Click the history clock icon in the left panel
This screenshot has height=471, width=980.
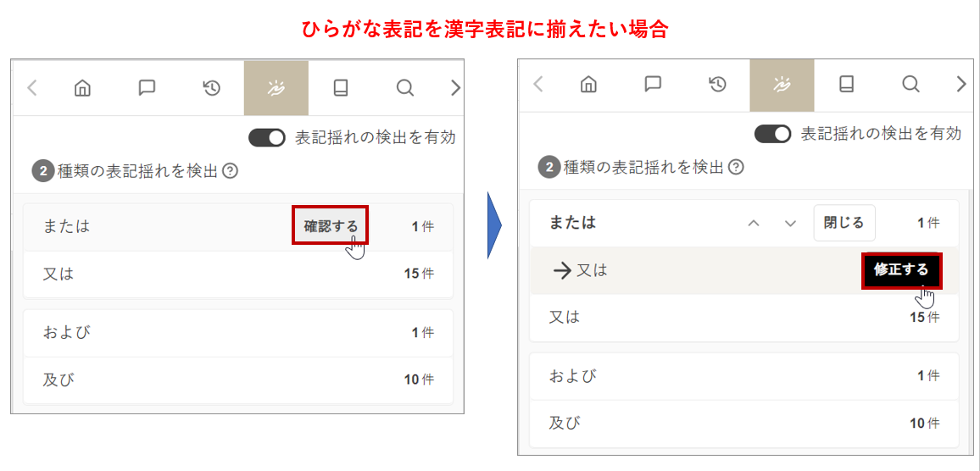click(211, 88)
